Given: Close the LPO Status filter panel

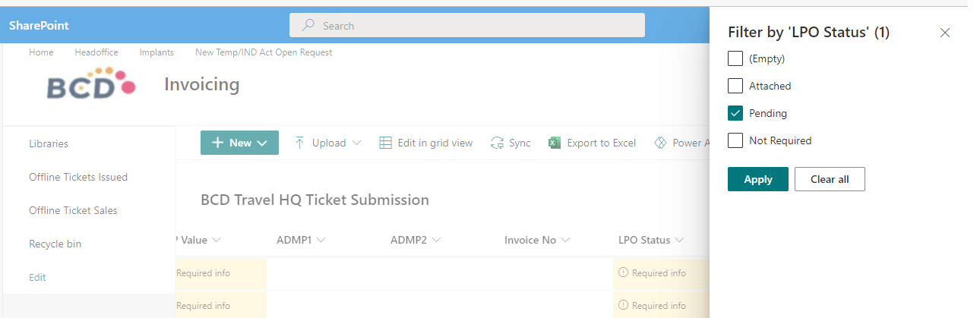Looking at the screenshot, I should click(945, 33).
